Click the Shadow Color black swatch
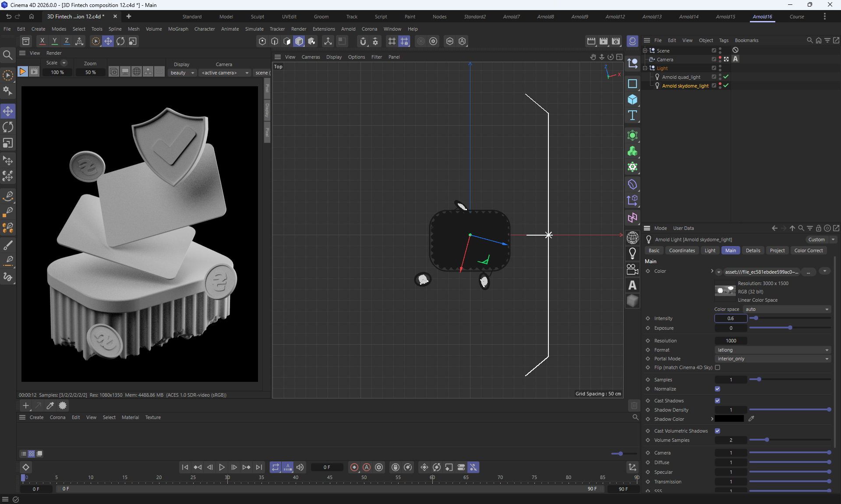This screenshot has width=841, height=504. pyautogui.click(x=729, y=419)
